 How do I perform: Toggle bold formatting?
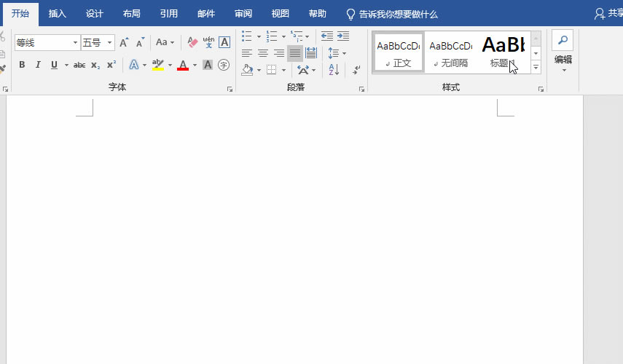pos(22,65)
